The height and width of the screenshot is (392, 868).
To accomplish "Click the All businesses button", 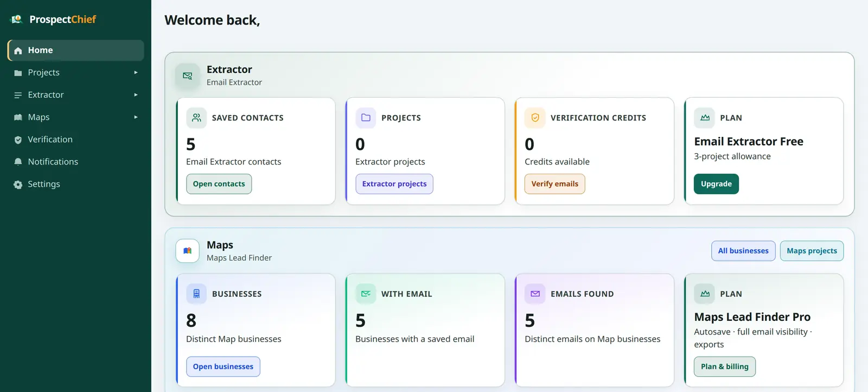I will (x=743, y=251).
